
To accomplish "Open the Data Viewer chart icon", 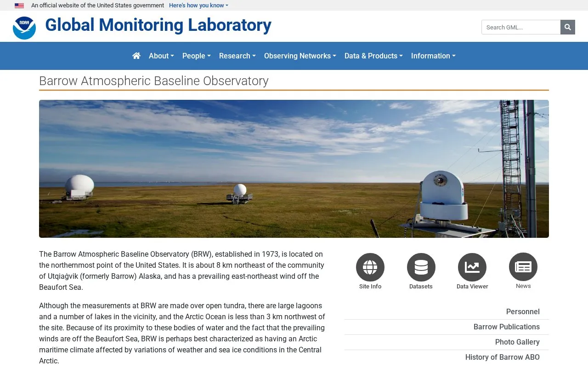I will 472,267.
